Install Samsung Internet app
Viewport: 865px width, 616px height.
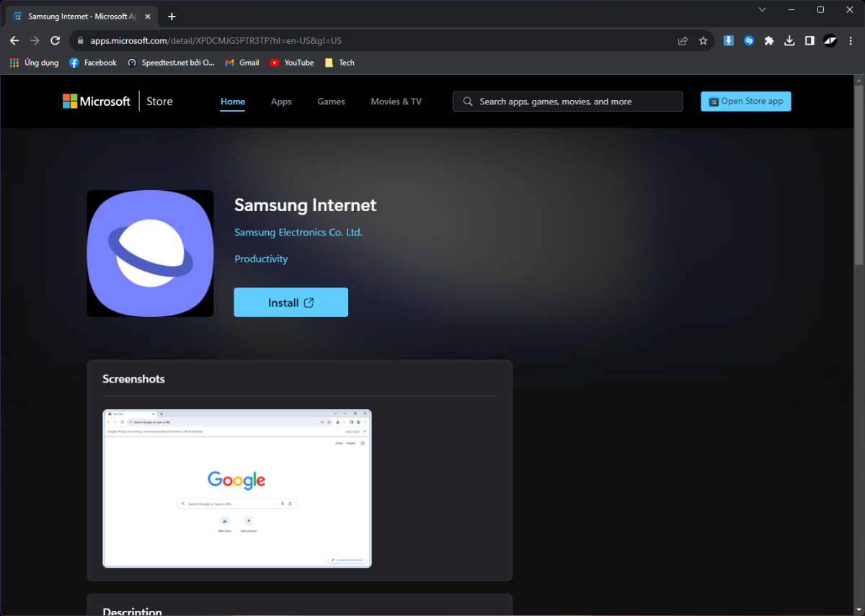pyautogui.click(x=290, y=303)
